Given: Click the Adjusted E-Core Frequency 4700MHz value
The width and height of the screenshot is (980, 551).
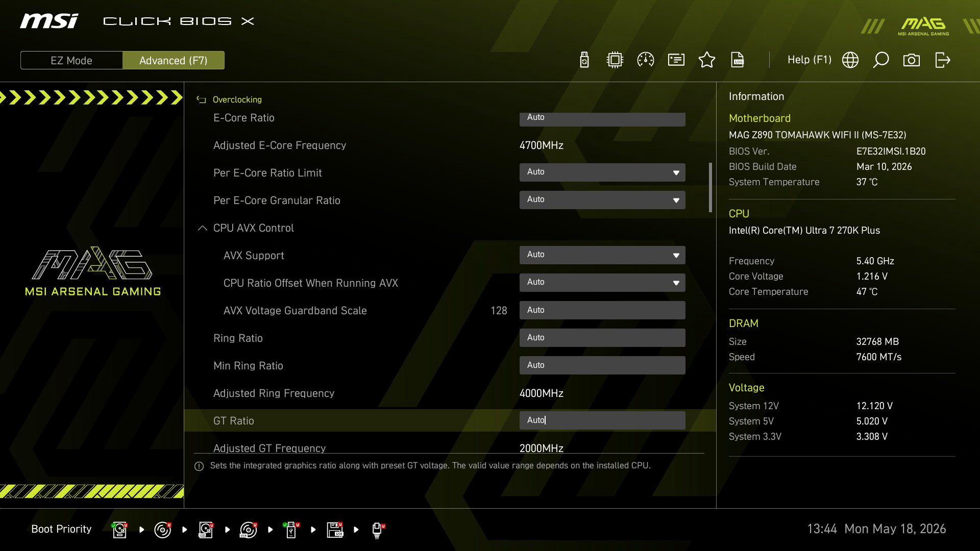Looking at the screenshot, I should 542,145.
